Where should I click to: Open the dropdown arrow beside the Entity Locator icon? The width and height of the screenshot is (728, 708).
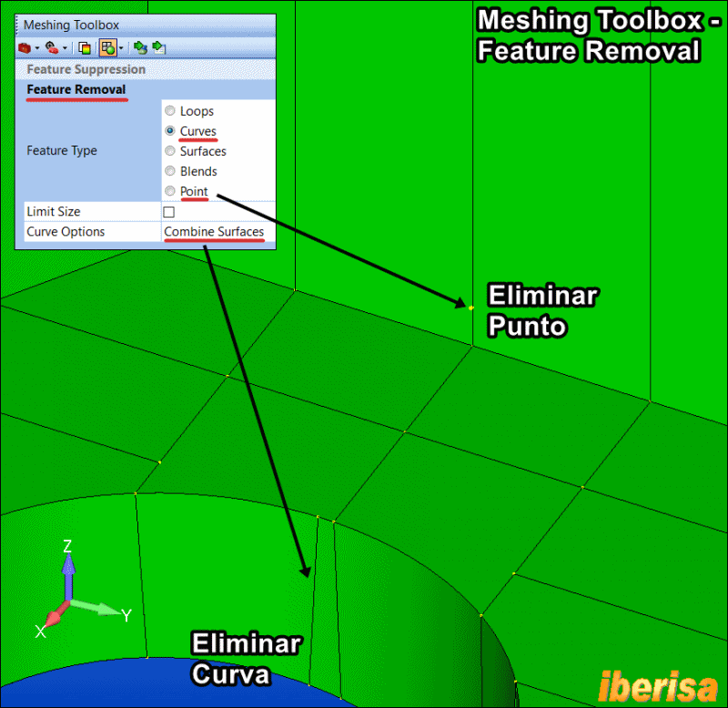tap(65, 48)
